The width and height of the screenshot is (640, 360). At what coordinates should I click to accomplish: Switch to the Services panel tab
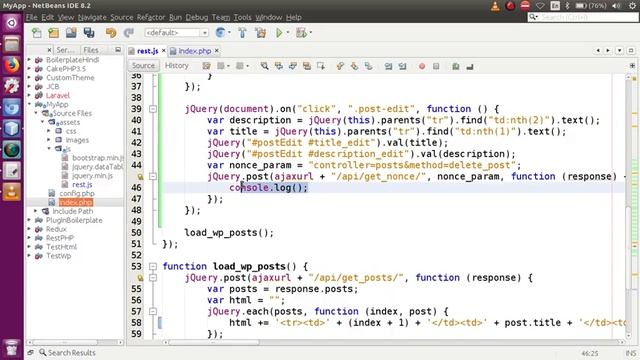pyautogui.click(x=65, y=50)
